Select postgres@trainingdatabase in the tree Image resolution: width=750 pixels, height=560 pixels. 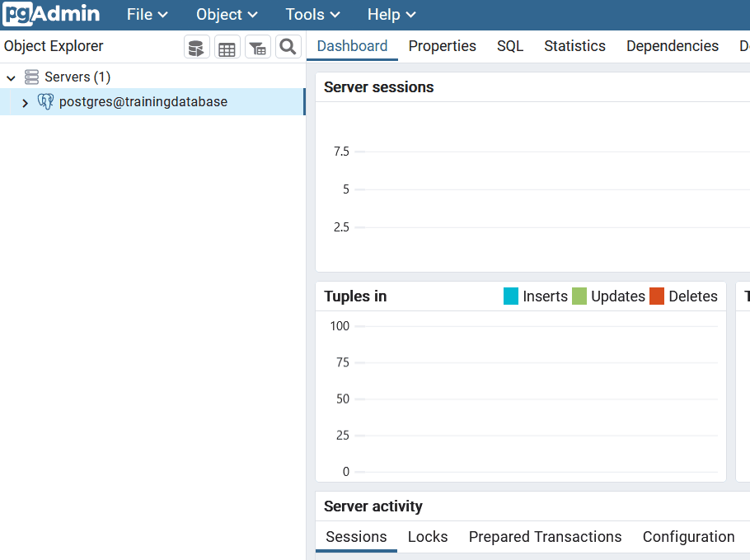tap(143, 102)
